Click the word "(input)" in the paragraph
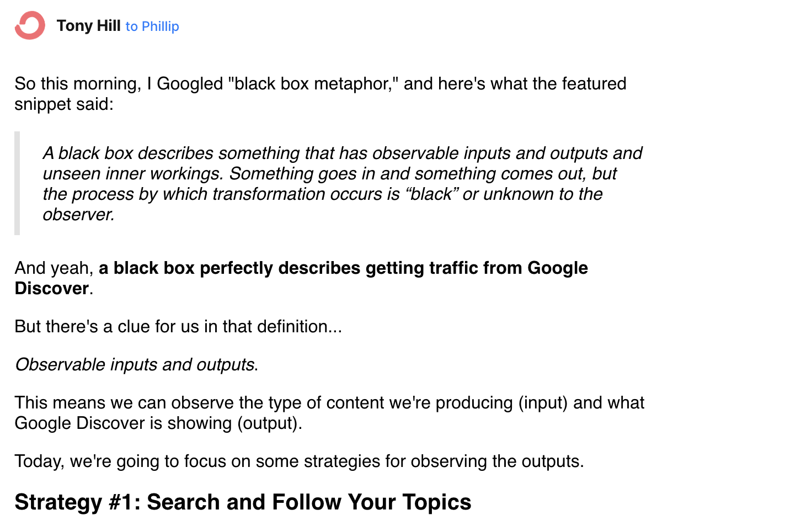 pyautogui.click(x=543, y=403)
